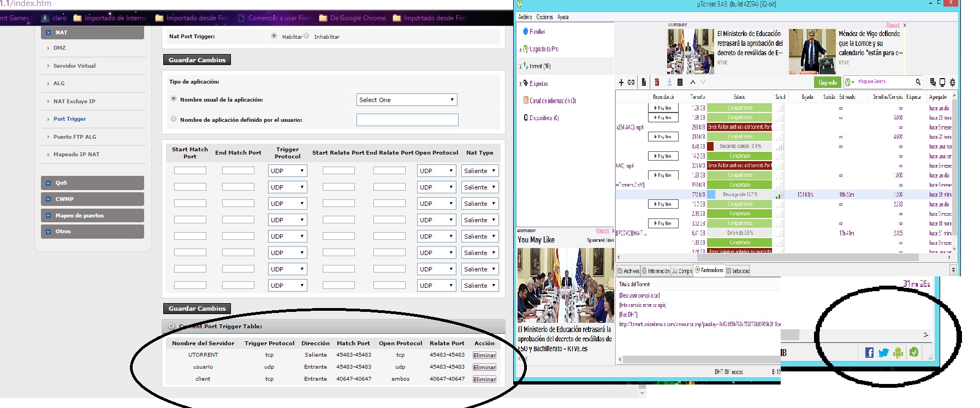
Task: Click the add torrent from URL link icon
Action: [x=631, y=82]
